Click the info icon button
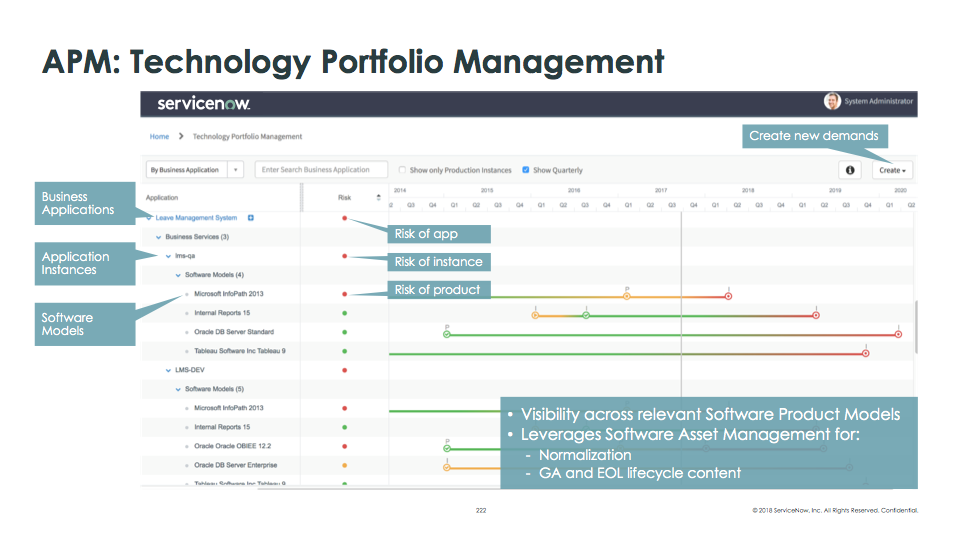Viewport: 960px width, 540px height. tap(850, 170)
